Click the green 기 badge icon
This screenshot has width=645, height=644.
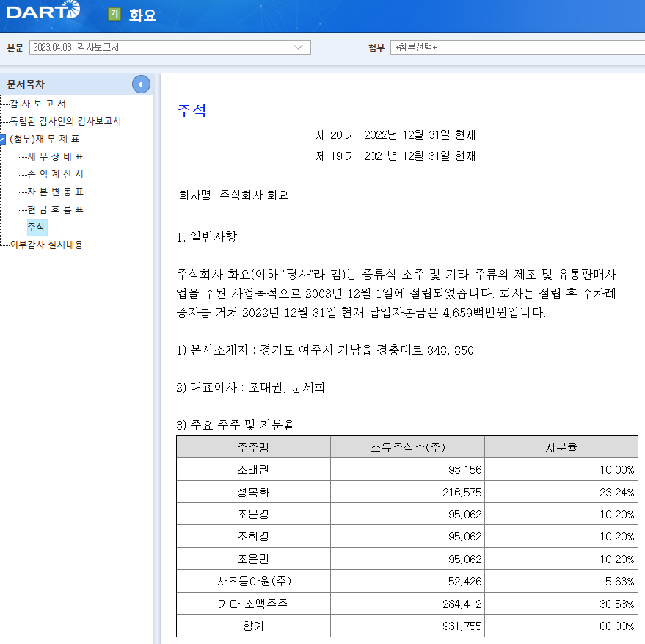click(x=114, y=14)
